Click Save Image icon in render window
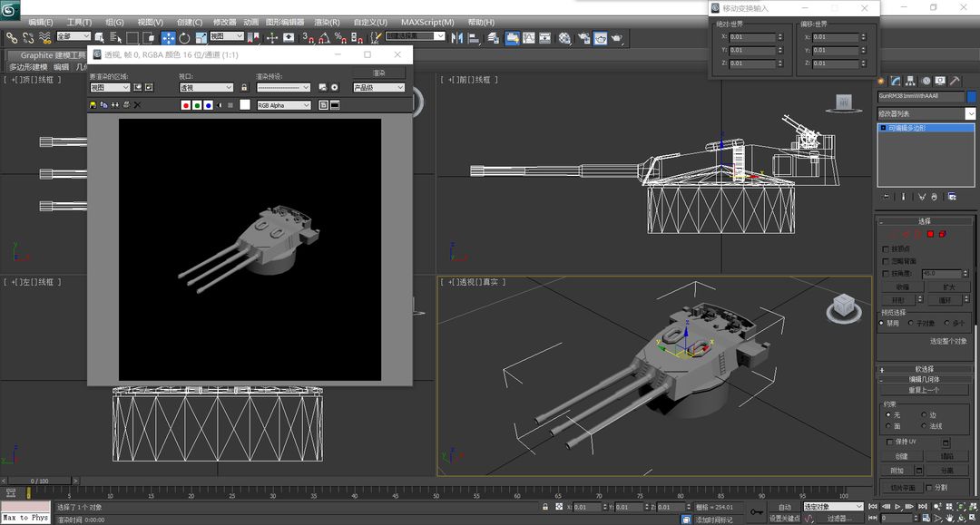Viewport: 980px width, 525px height. (93, 105)
